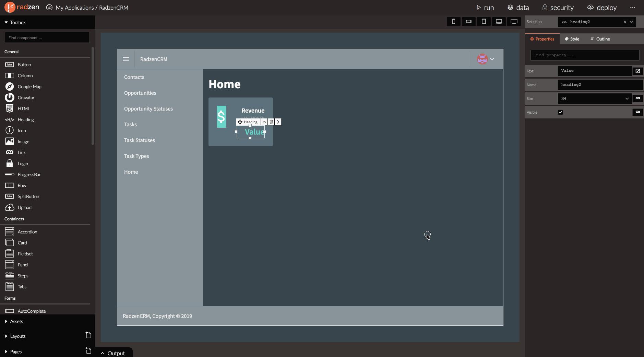644x357 pixels.
Task: Click the new page icon beside Pages
Action: (88, 350)
